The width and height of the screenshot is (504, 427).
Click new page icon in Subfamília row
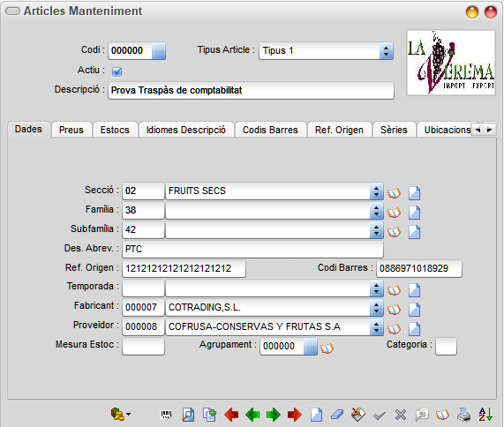click(414, 232)
